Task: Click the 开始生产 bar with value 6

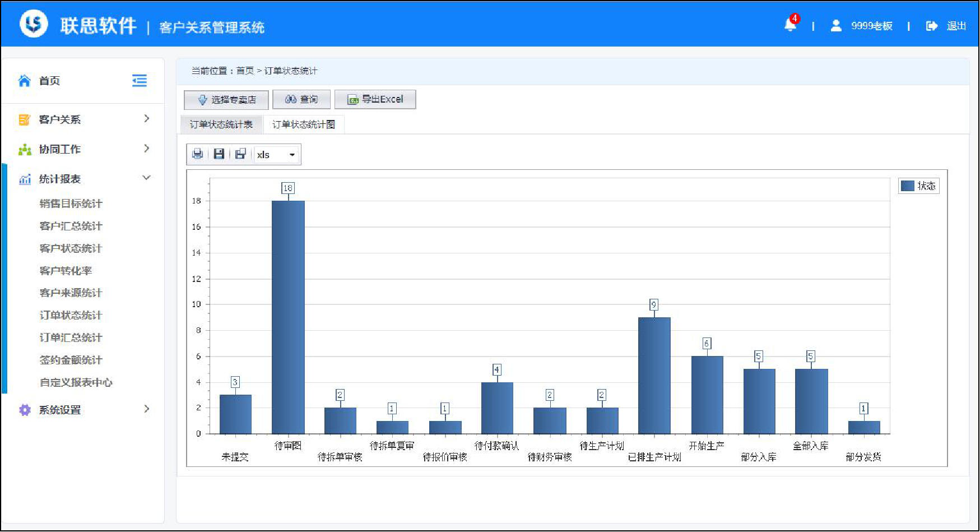Action: point(707,395)
